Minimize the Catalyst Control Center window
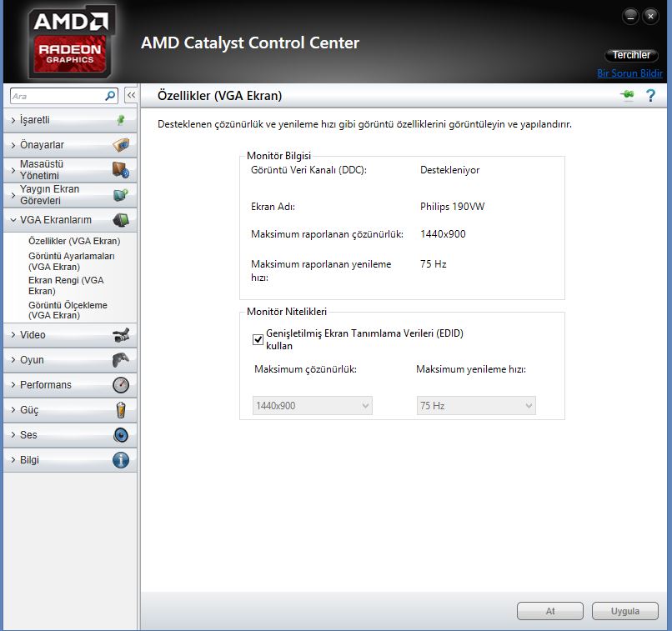The height and width of the screenshot is (631, 672). [630, 17]
